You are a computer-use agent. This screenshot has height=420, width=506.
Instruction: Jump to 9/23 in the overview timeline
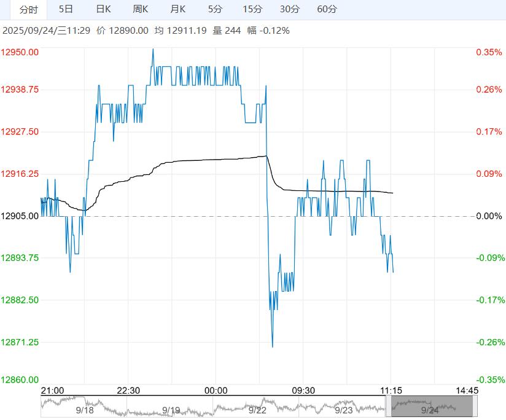click(344, 410)
